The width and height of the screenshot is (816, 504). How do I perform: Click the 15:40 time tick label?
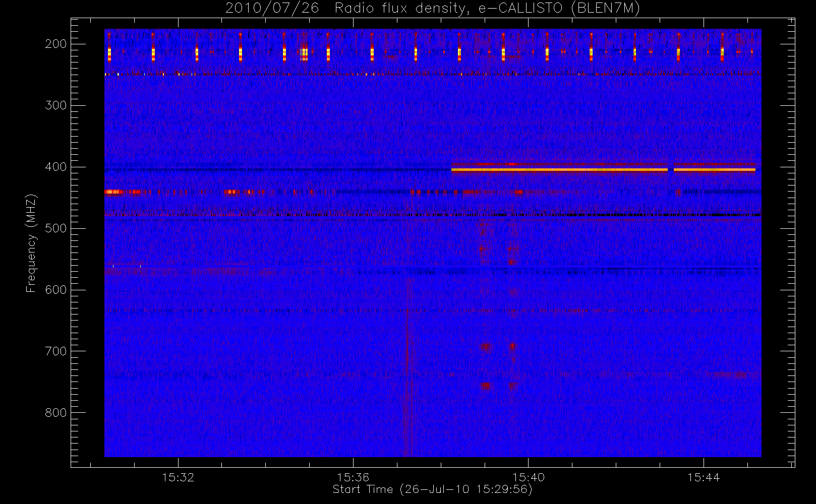(x=528, y=477)
